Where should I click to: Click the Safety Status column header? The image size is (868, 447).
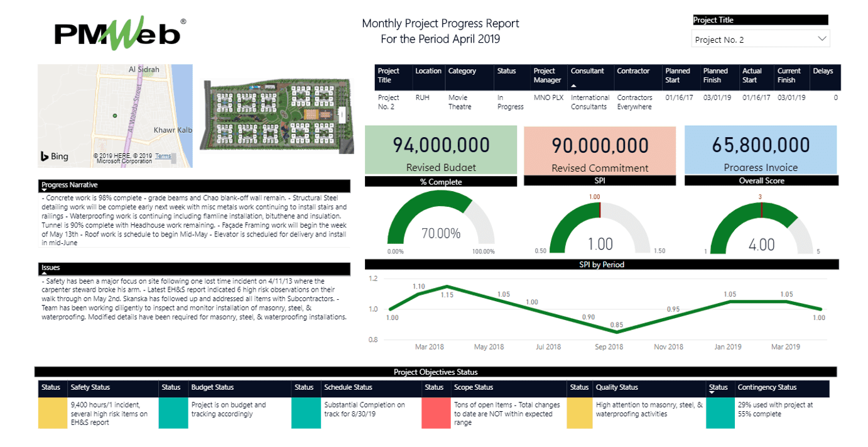pyautogui.click(x=90, y=388)
